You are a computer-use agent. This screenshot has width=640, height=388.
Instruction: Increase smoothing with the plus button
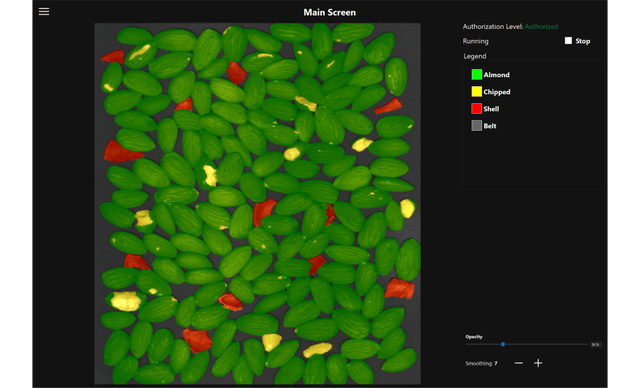click(x=538, y=363)
